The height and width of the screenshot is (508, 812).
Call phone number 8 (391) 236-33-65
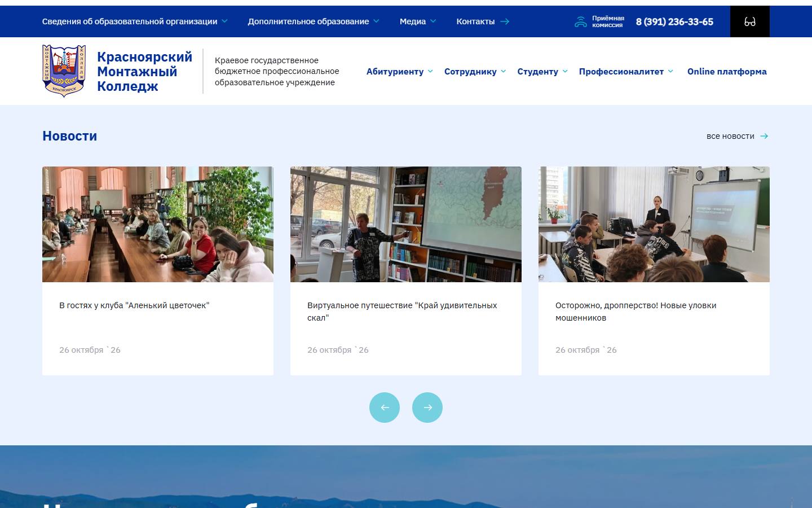point(674,21)
